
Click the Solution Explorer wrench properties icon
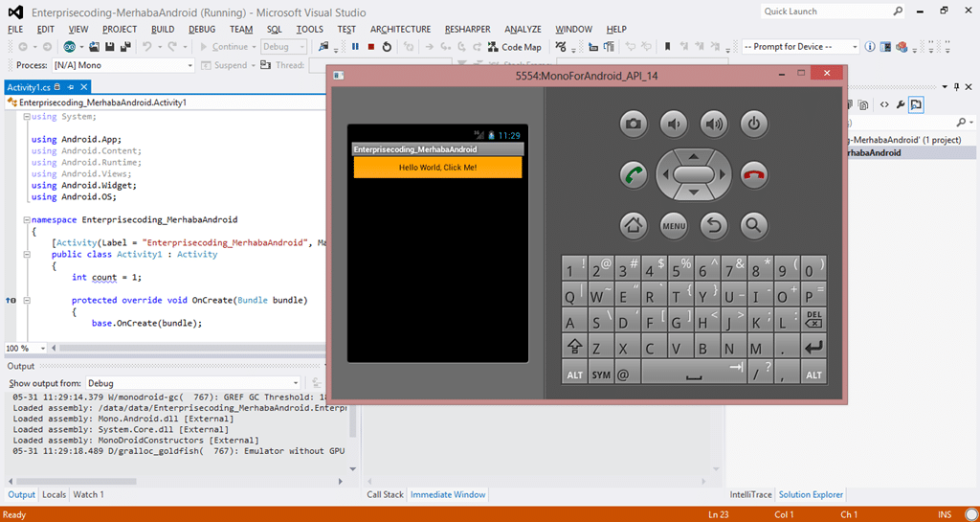(x=900, y=105)
